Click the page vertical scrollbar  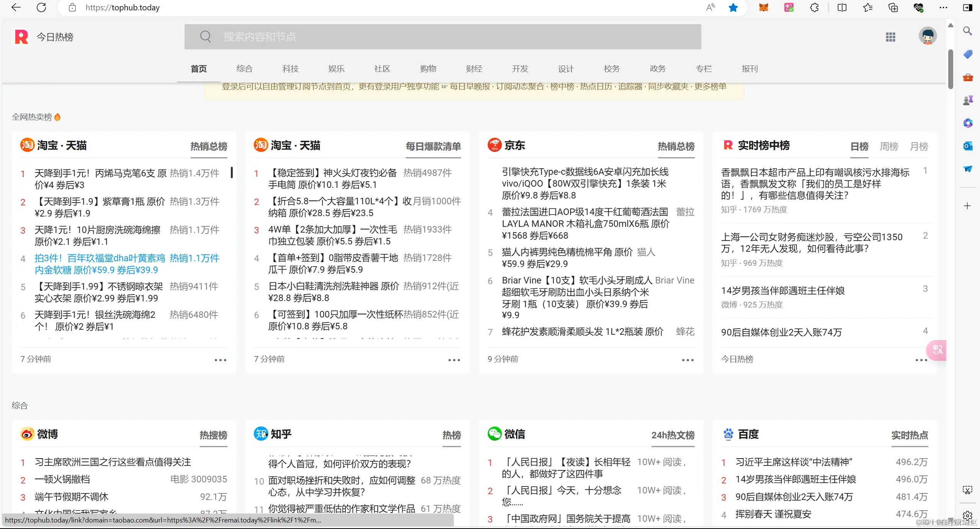pyautogui.click(x=951, y=69)
